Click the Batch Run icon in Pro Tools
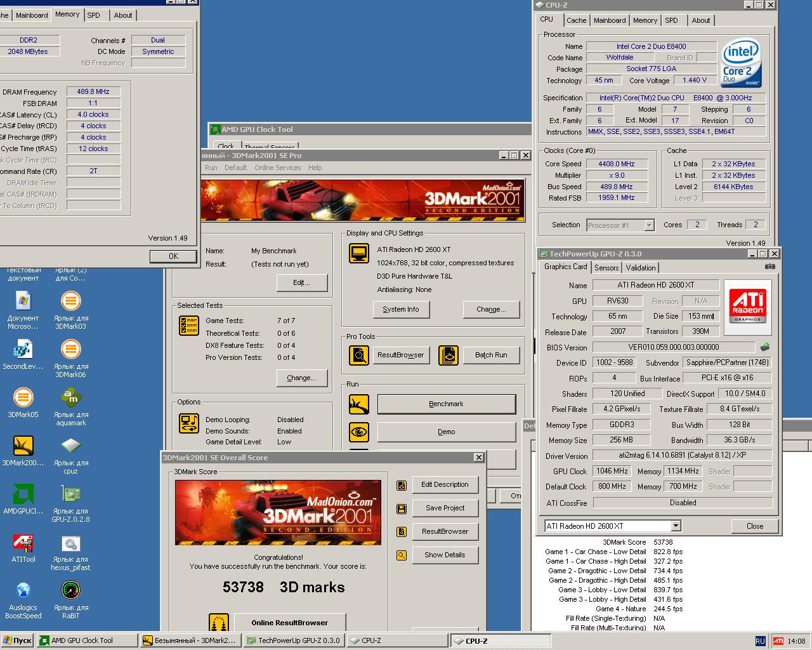 [x=449, y=355]
